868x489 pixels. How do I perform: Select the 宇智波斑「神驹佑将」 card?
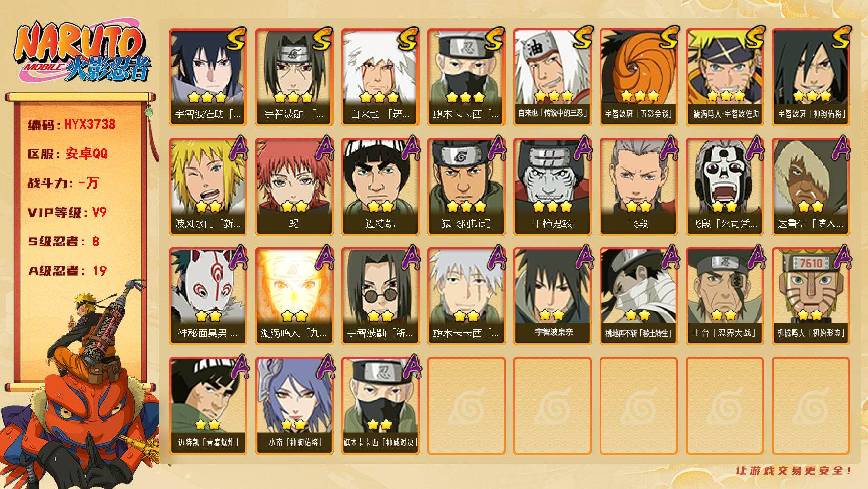[x=810, y=77]
